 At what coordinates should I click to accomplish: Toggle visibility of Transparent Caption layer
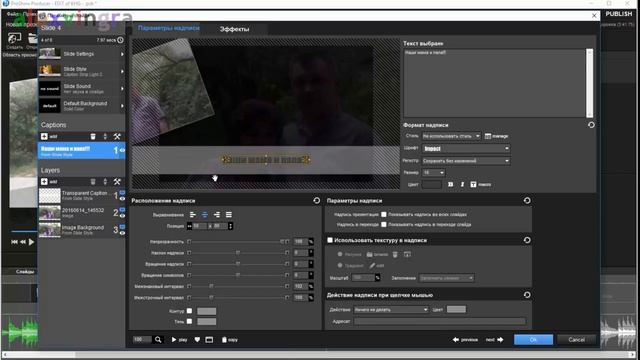point(122,199)
